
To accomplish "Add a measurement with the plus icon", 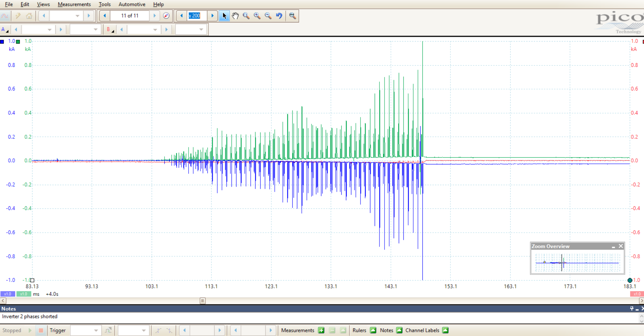I will tap(321, 330).
